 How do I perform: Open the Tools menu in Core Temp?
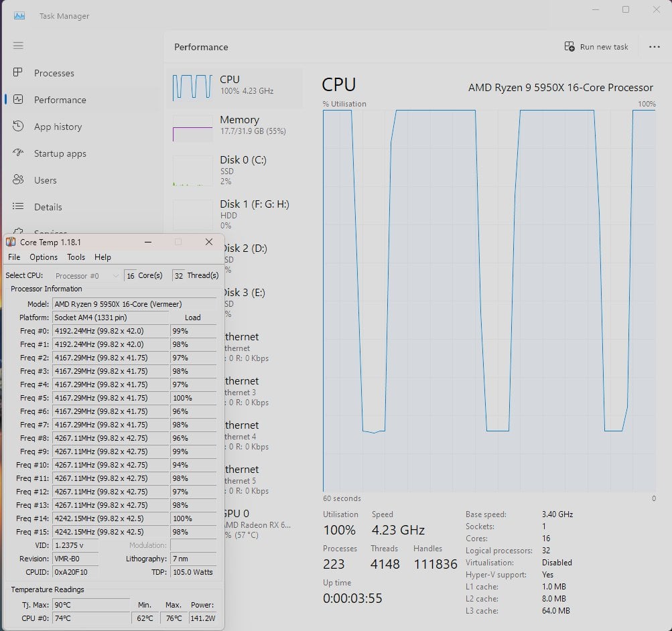coord(76,257)
